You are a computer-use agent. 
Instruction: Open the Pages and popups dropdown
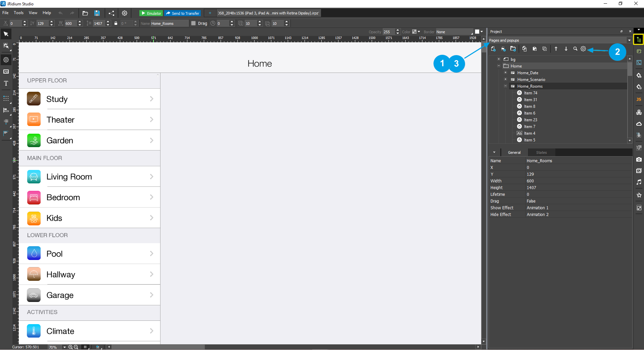pos(629,40)
